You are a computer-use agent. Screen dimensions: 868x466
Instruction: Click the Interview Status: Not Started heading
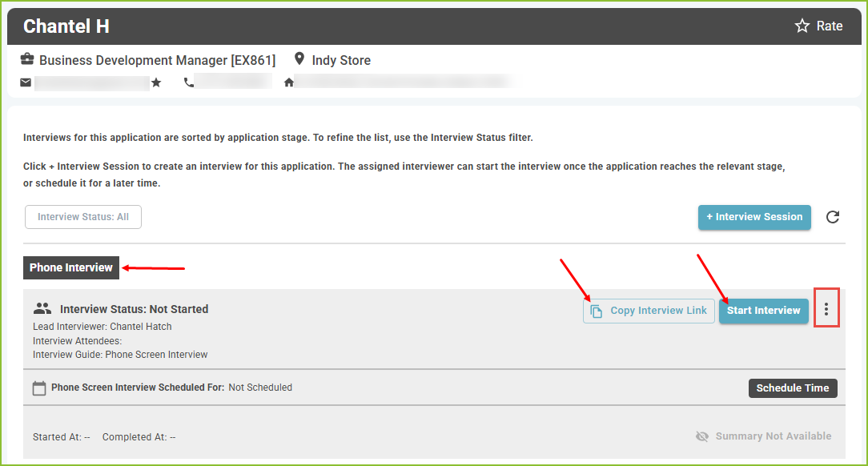click(134, 309)
